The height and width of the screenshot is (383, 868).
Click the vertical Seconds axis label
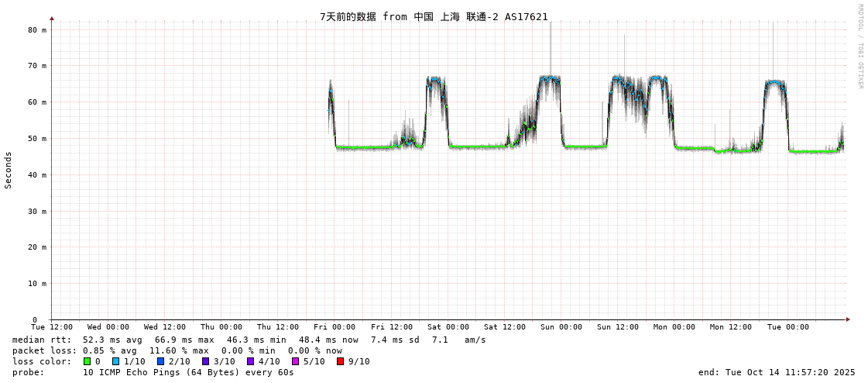[x=9, y=170]
